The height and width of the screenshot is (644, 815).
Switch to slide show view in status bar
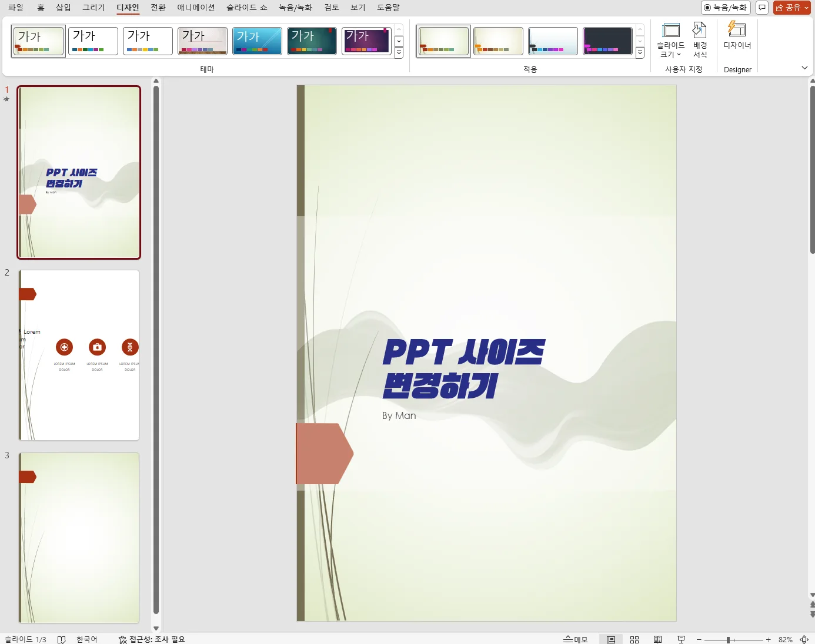click(680, 639)
